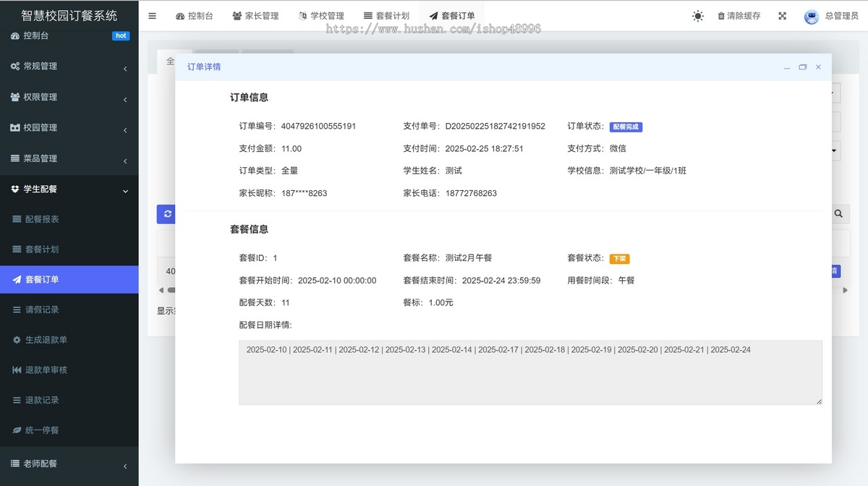Open 退款记录 in the sidebar
The height and width of the screenshot is (486, 868).
[69, 400]
